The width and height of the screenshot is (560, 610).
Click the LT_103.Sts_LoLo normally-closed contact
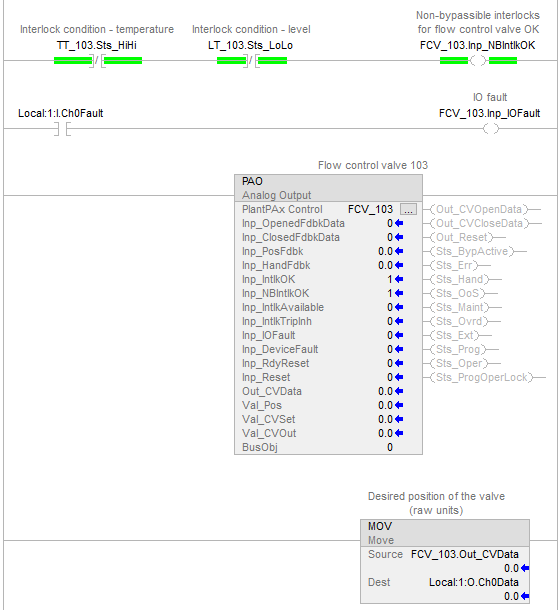click(x=252, y=61)
